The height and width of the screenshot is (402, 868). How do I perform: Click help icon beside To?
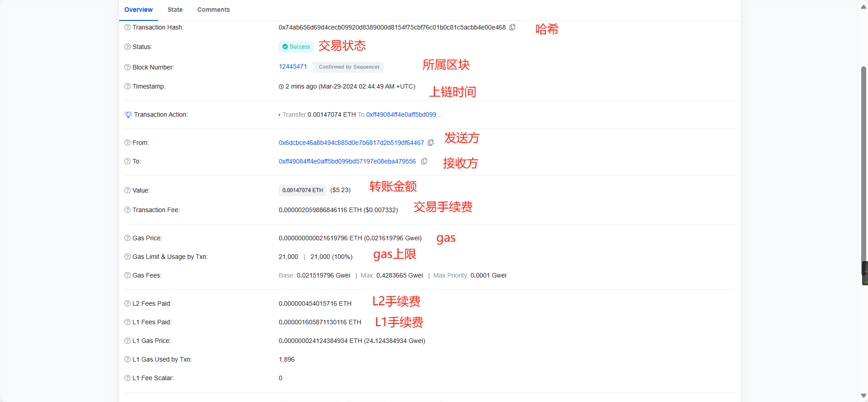(127, 161)
